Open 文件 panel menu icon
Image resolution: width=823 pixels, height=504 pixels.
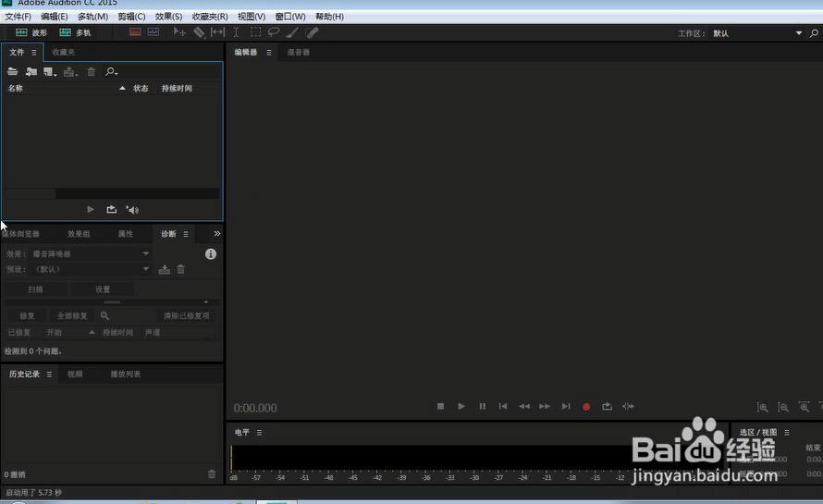34,53
